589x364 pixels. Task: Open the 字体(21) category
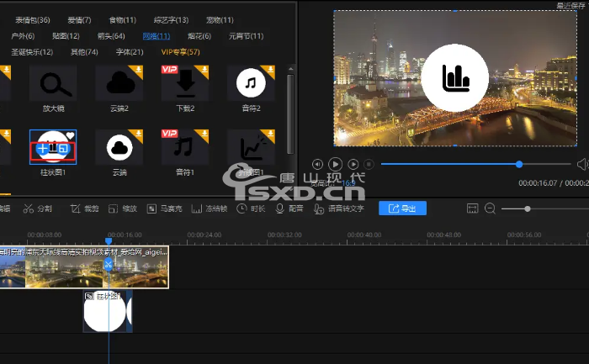pos(130,52)
